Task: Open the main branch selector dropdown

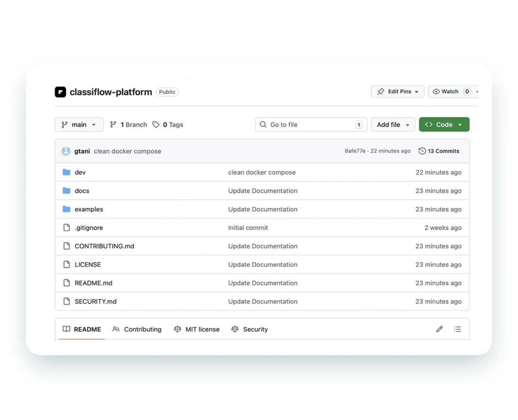Action: [79, 124]
